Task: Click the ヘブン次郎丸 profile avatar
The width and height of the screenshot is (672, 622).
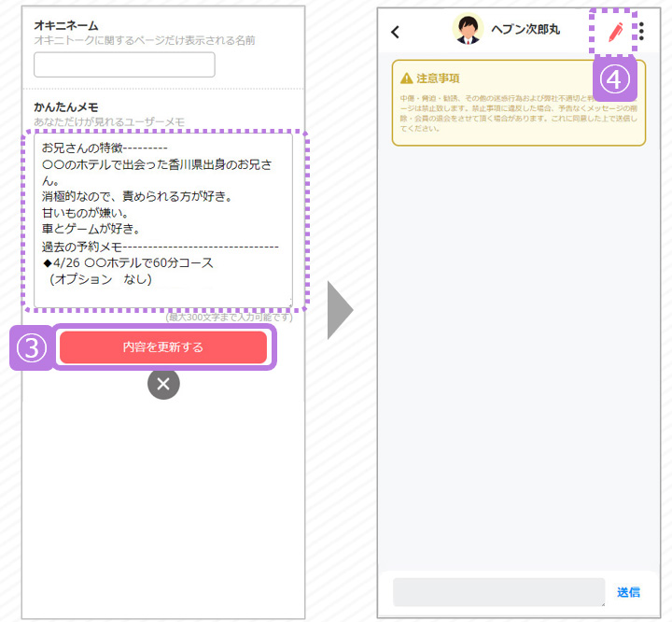Action: click(x=468, y=30)
